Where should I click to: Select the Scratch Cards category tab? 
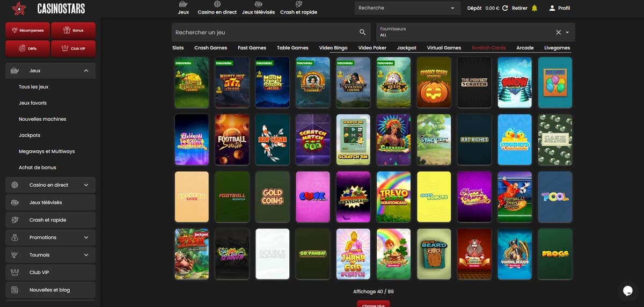[488, 48]
